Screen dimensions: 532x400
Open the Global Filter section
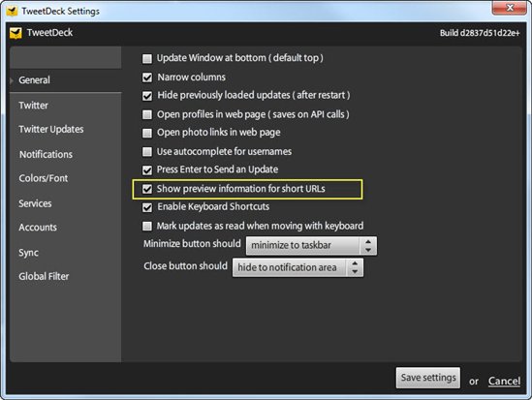pos(44,276)
